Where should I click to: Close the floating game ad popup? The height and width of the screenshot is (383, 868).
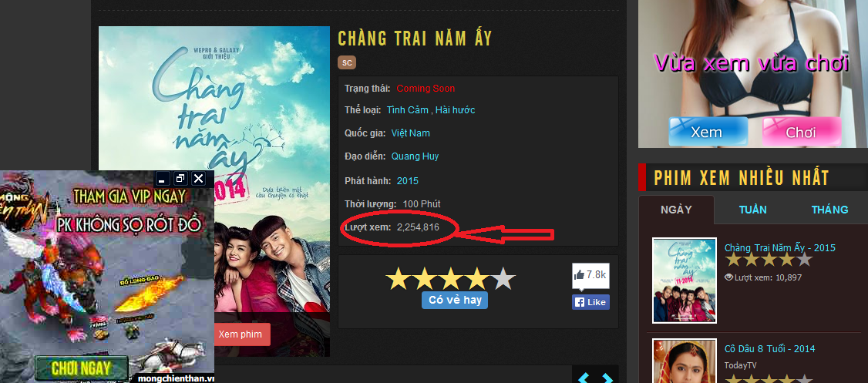[x=198, y=178]
